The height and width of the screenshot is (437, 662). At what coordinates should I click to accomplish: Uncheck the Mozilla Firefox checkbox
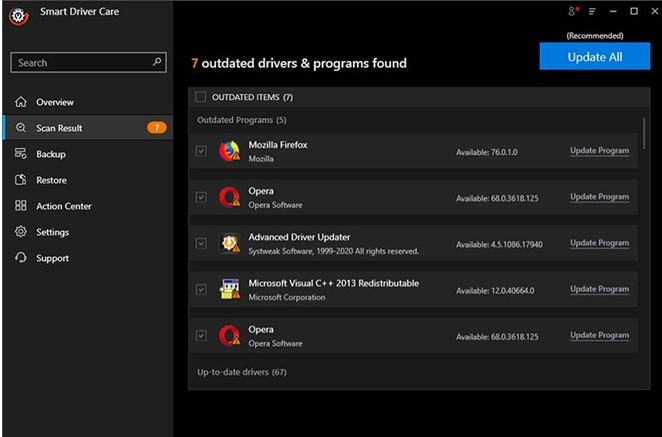coord(201,151)
